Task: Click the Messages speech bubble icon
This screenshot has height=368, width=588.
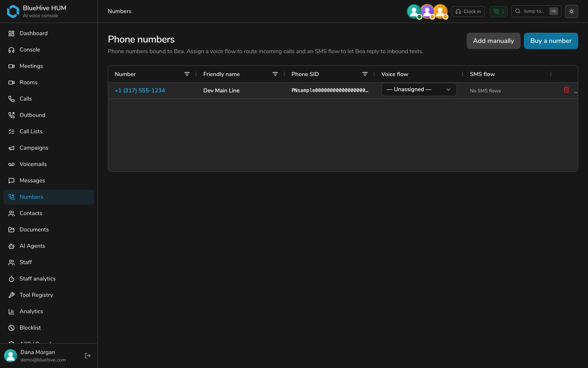Action: point(11,181)
